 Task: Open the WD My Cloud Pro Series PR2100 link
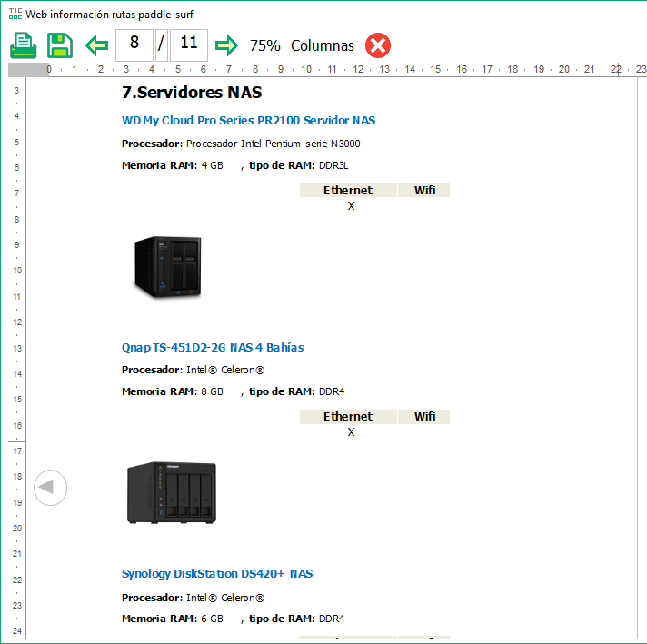tap(248, 121)
